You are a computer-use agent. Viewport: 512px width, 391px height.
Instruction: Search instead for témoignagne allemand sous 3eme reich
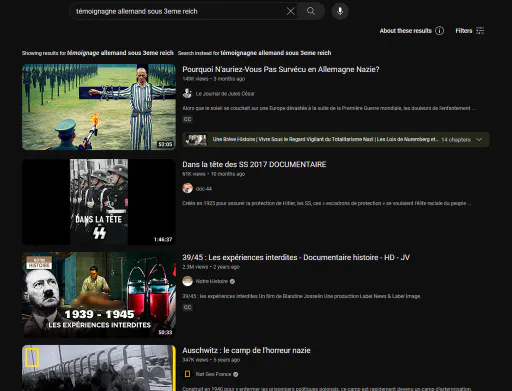point(276,53)
